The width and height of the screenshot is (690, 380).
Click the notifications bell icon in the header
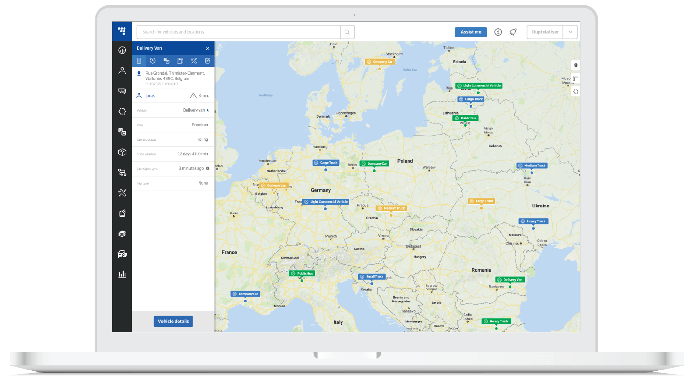[x=513, y=32]
